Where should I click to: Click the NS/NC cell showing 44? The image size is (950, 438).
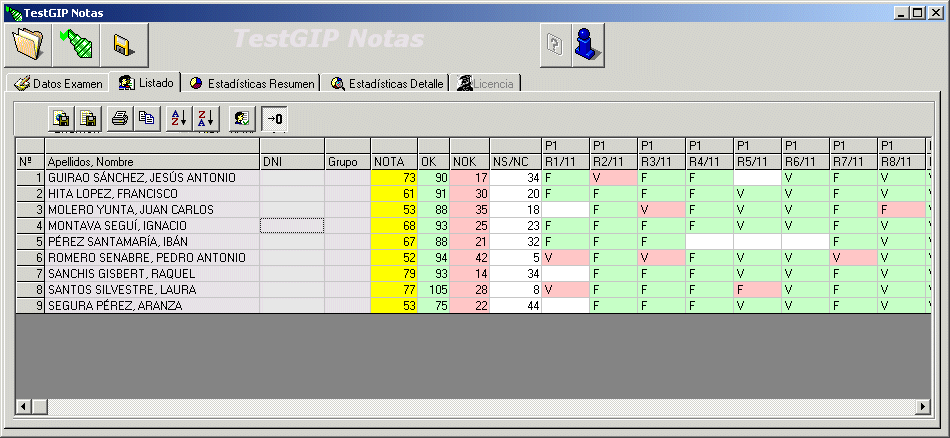pyautogui.click(x=516, y=305)
